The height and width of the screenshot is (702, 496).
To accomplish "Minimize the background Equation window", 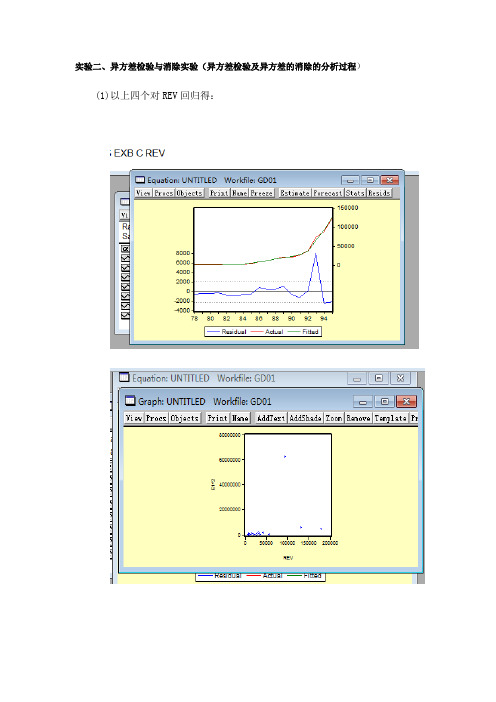I will pos(357,379).
